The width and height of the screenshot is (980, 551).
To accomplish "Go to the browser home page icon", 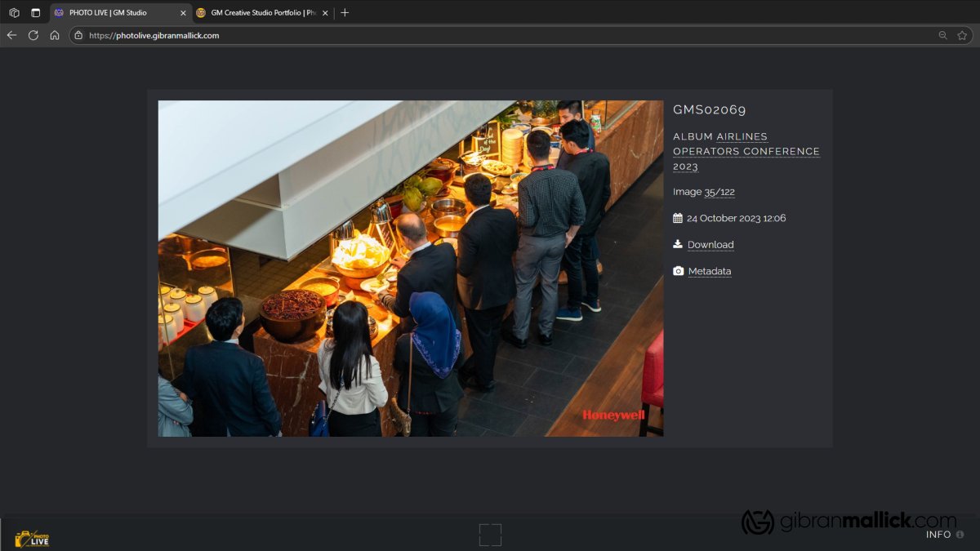I will click(x=55, y=35).
